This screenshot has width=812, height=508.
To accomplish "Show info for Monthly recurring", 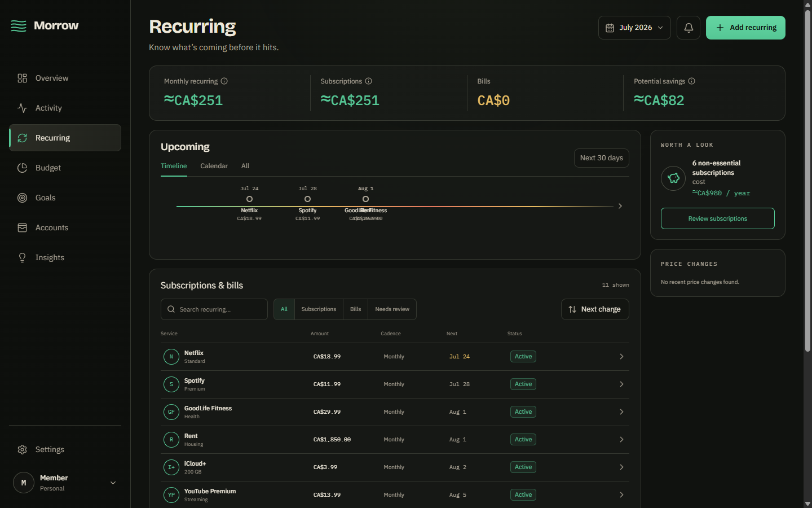I will tap(224, 81).
